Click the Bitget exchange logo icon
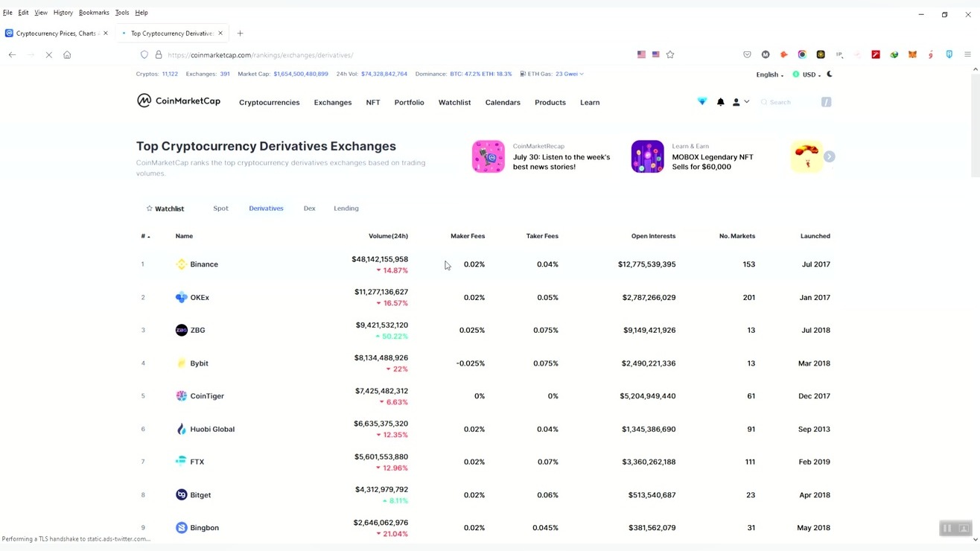Viewport: 980px width, 551px height. (181, 494)
